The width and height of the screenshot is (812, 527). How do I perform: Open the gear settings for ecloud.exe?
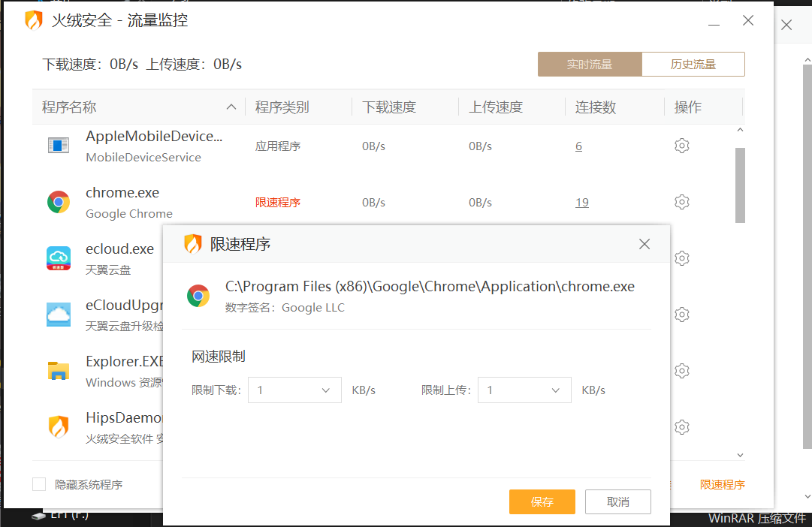click(x=681, y=258)
